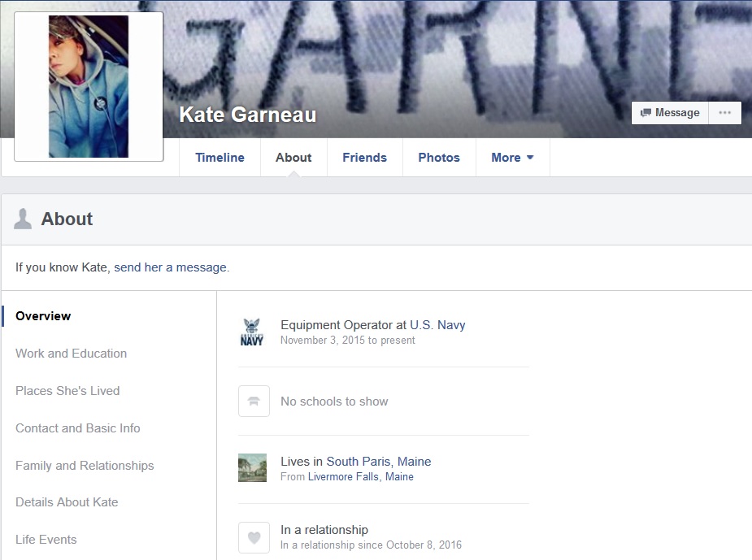Select Work and Education in sidebar
The image size is (752, 560).
coord(71,354)
